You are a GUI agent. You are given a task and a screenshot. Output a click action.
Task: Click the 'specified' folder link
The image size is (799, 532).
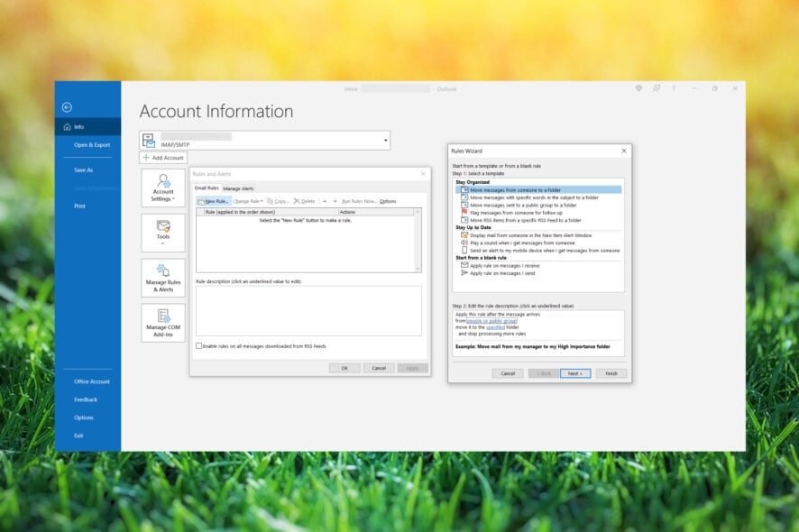495,327
